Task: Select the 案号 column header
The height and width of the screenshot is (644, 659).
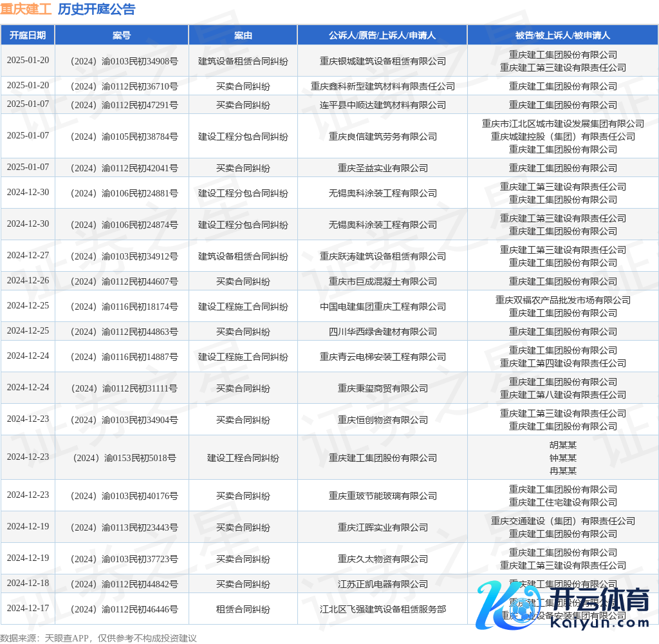Action: point(122,35)
